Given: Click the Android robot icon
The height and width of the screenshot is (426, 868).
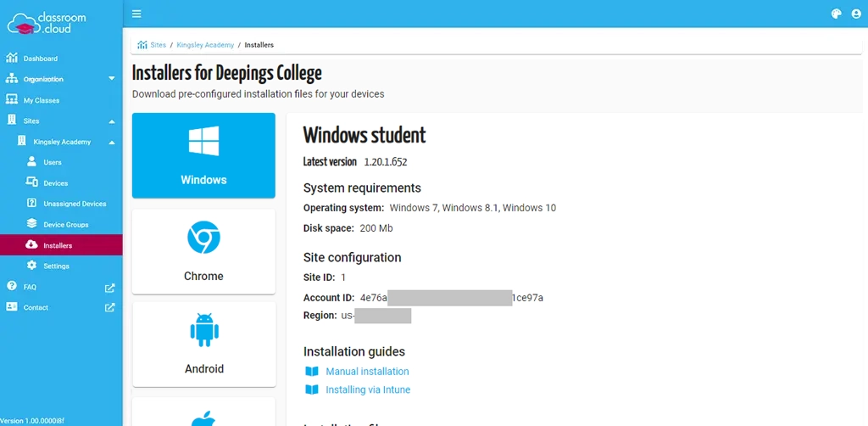Looking at the screenshot, I should click(204, 330).
